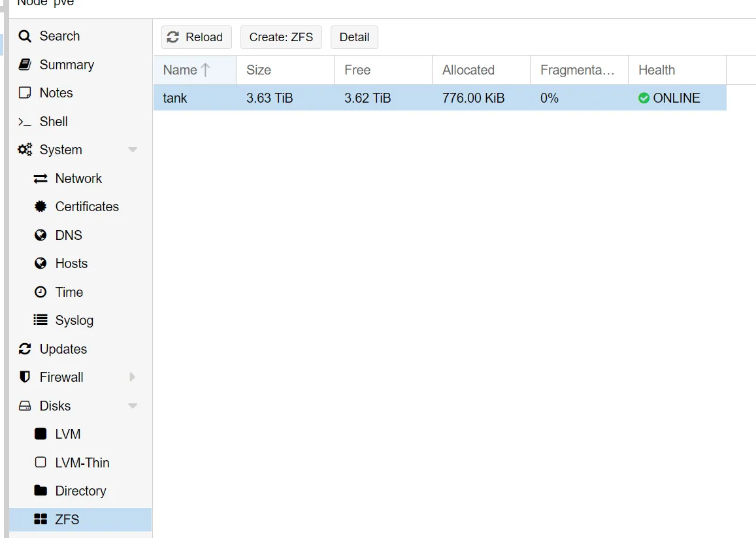Screen dimensions: 756x538
Task: Expand the Firewall submenu arrow
Action: [x=133, y=377]
